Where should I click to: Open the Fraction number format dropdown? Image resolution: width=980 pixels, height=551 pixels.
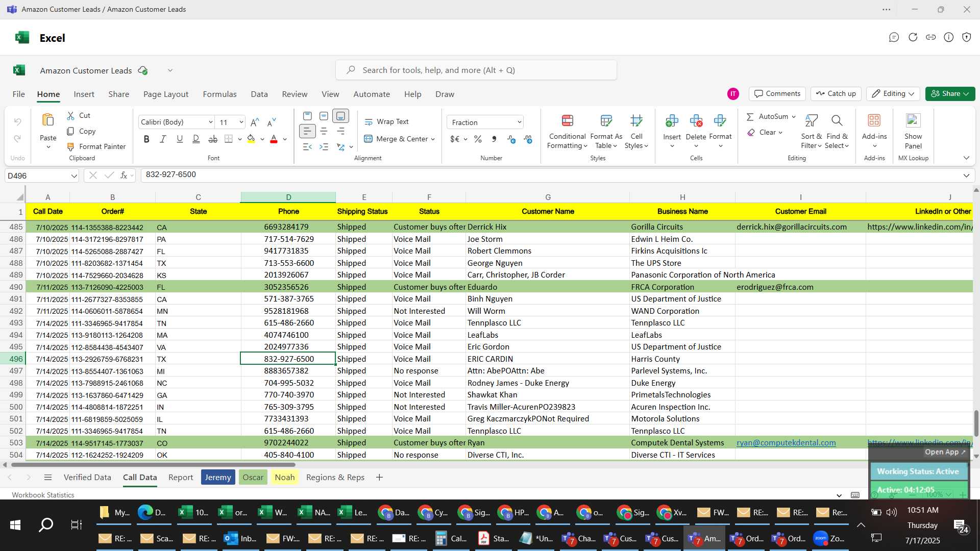click(x=519, y=122)
